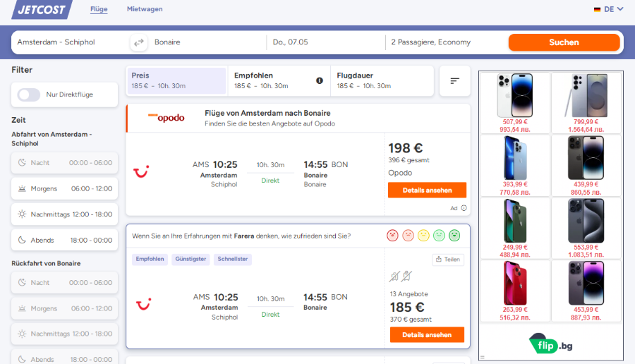Click the Teilen share button
This screenshot has width=635, height=364.
tap(448, 260)
